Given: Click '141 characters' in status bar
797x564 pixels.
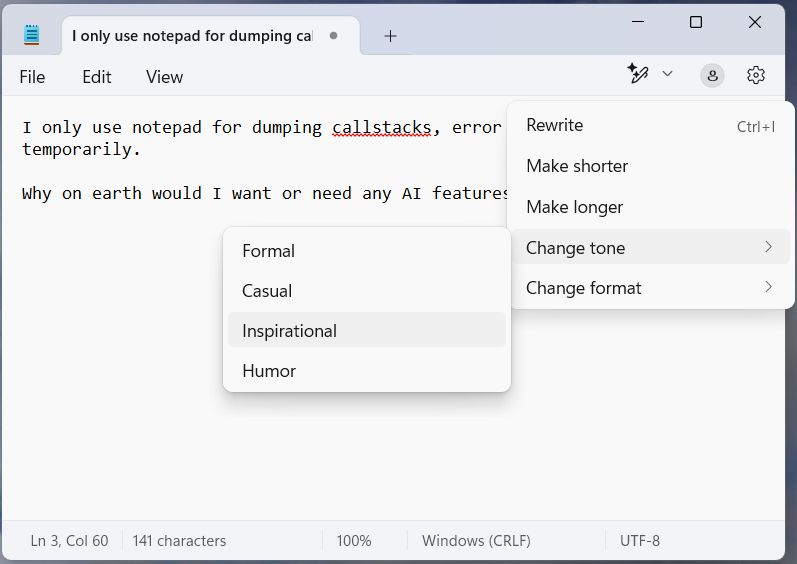Looking at the screenshot, I should click(179, 541).
